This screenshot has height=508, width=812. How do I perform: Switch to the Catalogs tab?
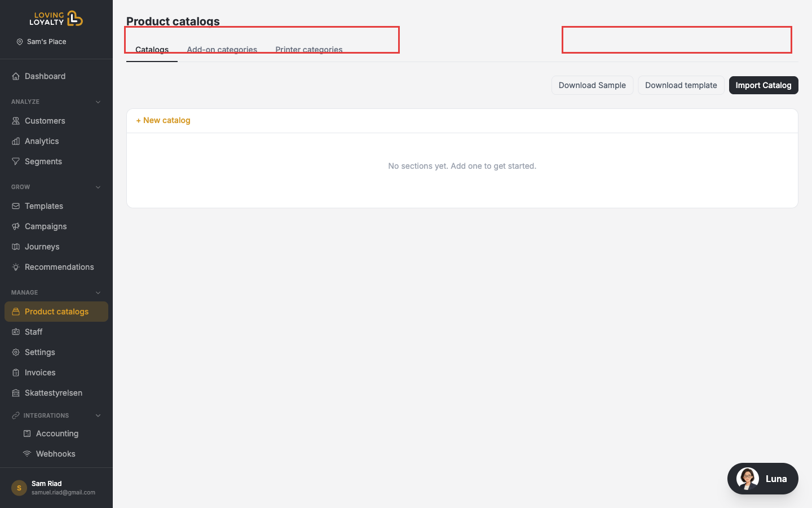(x=152, y=50)
